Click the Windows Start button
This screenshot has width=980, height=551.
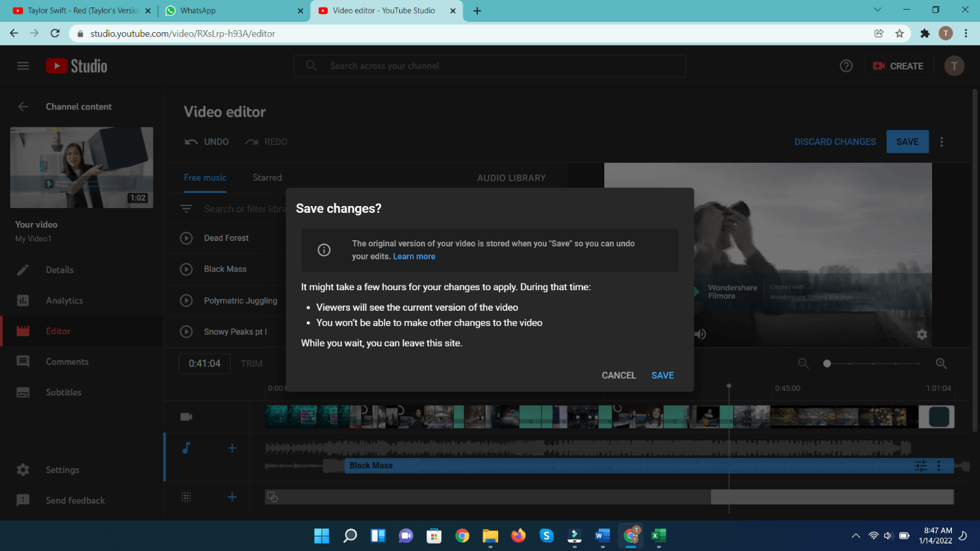pyautogui.click(x=321, y=535)
